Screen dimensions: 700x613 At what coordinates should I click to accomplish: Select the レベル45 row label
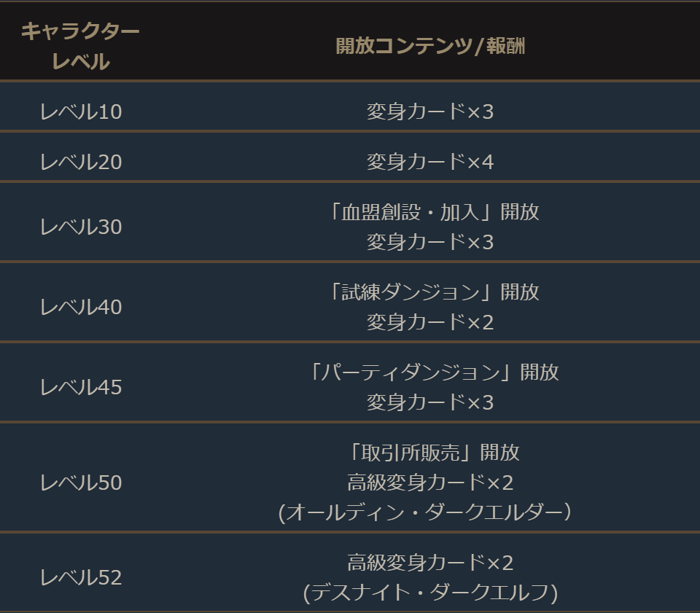[x=81, y=388]
